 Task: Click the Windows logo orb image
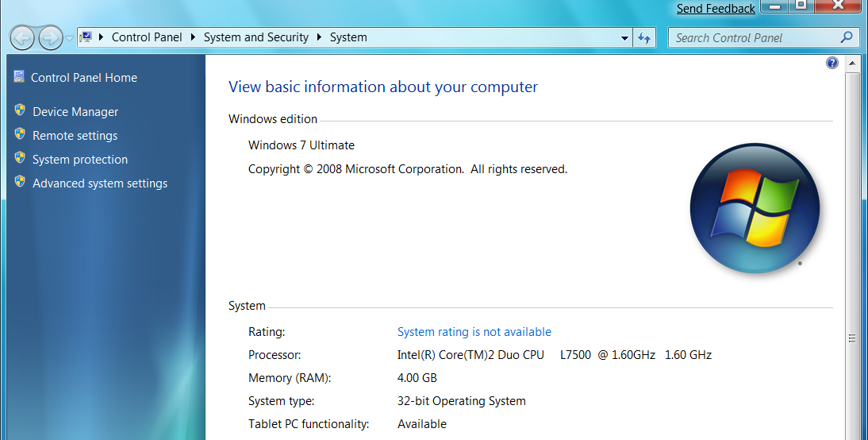pyautogui.click(x=755, y=208)
